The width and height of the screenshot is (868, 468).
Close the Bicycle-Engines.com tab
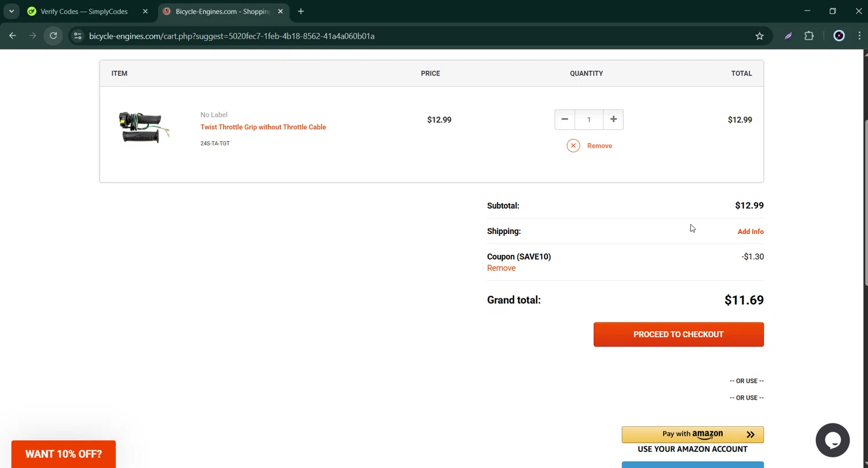[x=280, y=11]
